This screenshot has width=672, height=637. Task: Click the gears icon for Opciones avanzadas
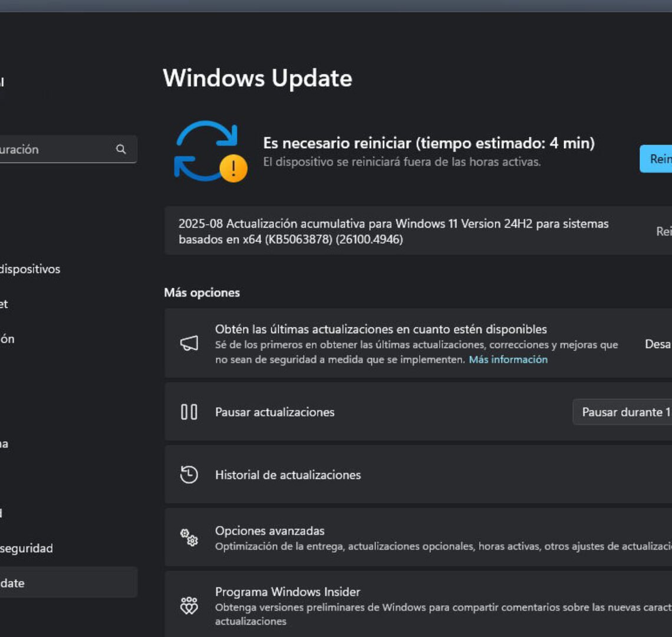[189, 537]
